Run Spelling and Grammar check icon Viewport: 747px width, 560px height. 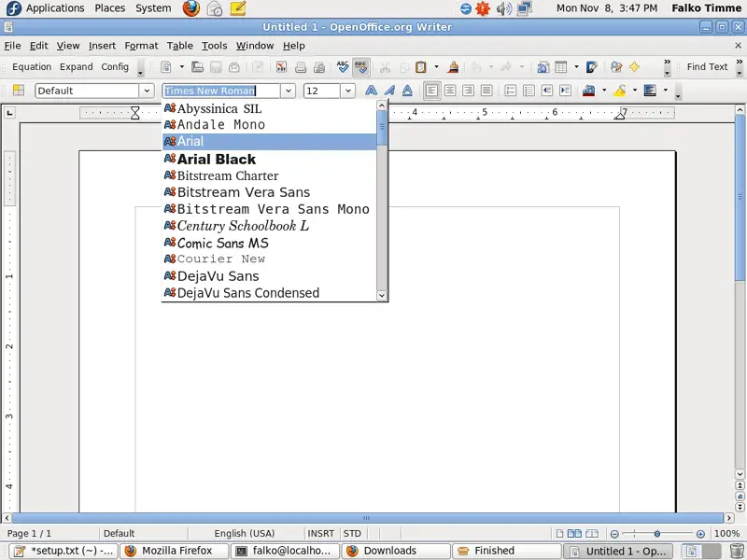[x=343, y=67]
